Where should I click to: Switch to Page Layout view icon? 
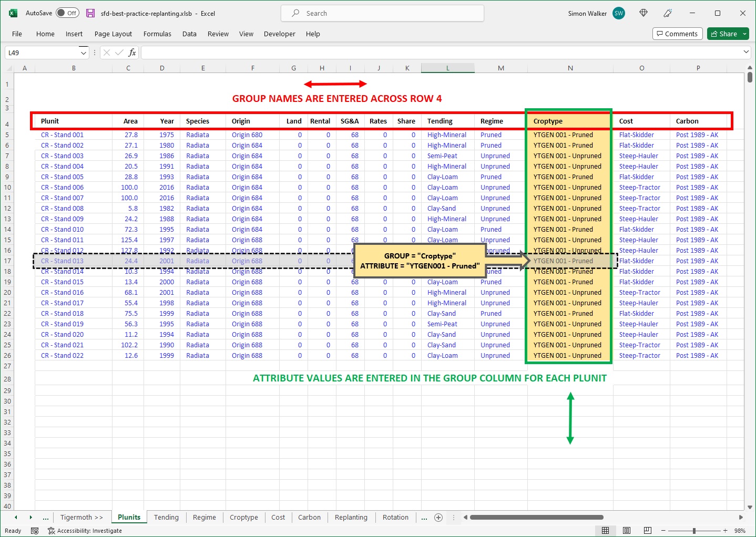(x=627, y=531)
